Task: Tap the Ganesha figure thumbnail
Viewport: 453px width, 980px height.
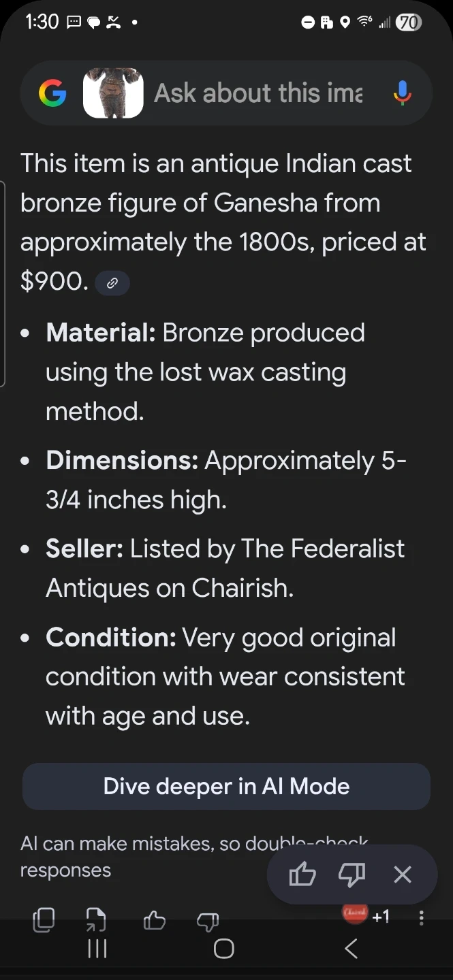Action: tap(113, 93)
